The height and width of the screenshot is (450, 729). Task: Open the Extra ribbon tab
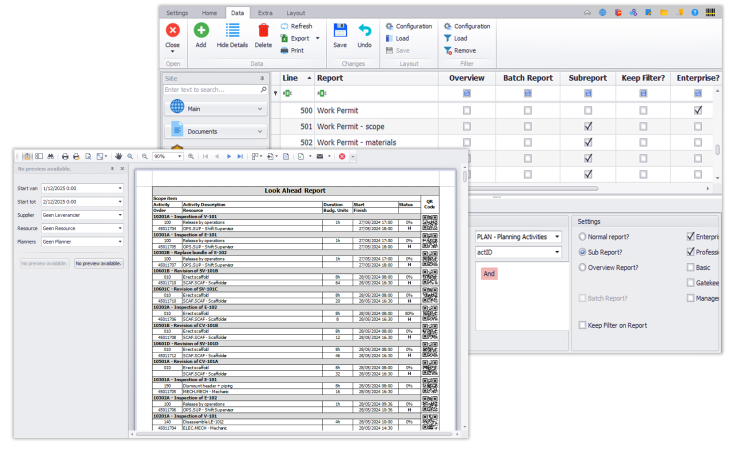(264, 12)
